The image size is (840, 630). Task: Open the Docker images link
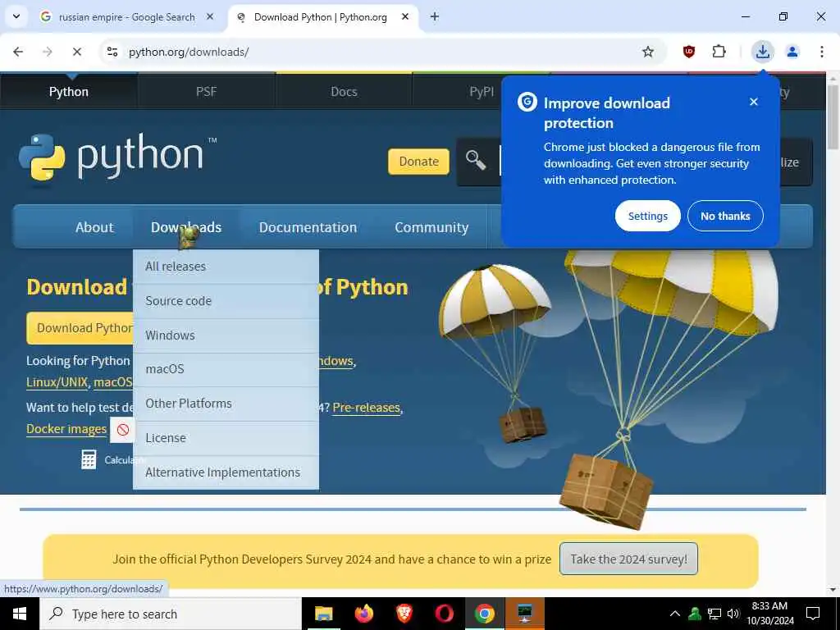point(66,429)
